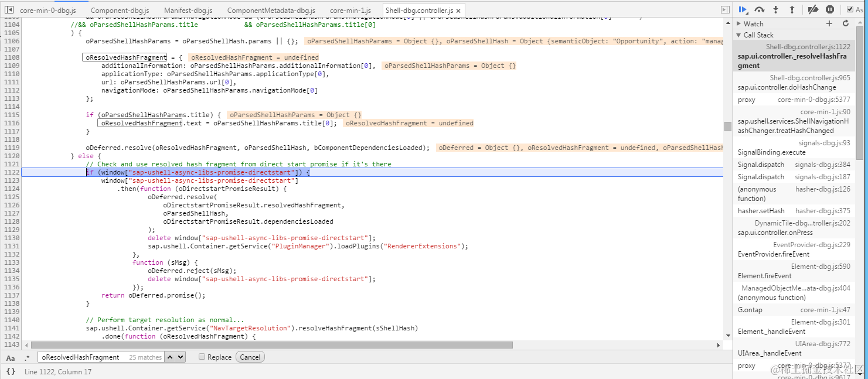Click 'return oDeferred.promise();' on line 1137

point(154,295)
